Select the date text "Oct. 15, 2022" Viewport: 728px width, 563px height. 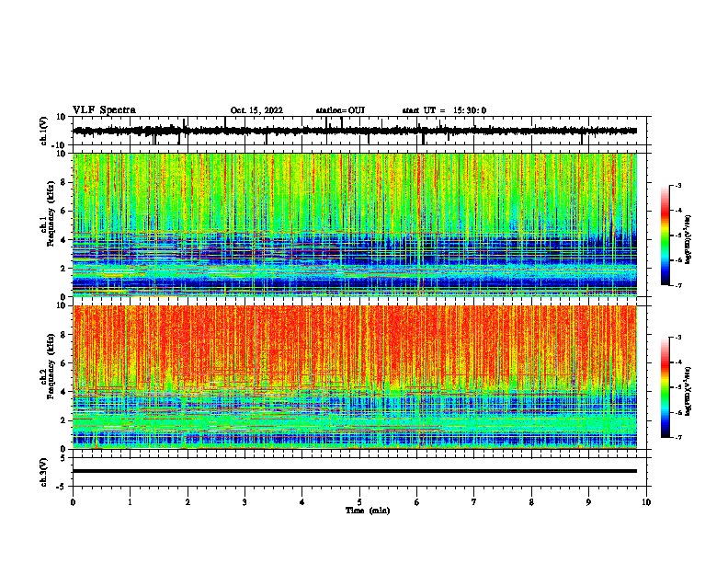(256, 110)
